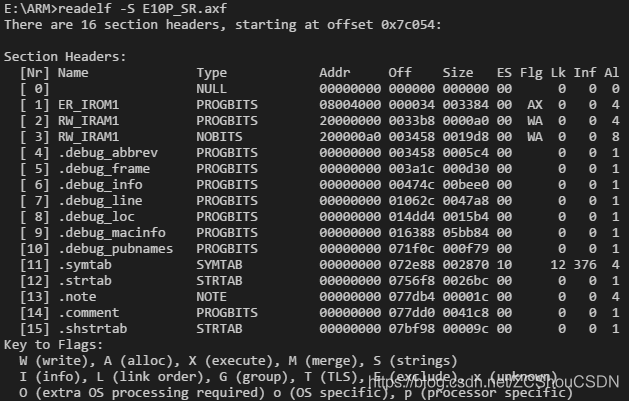Click the .debug_loc section name
629x401 pixels.
tap(96, 216)
